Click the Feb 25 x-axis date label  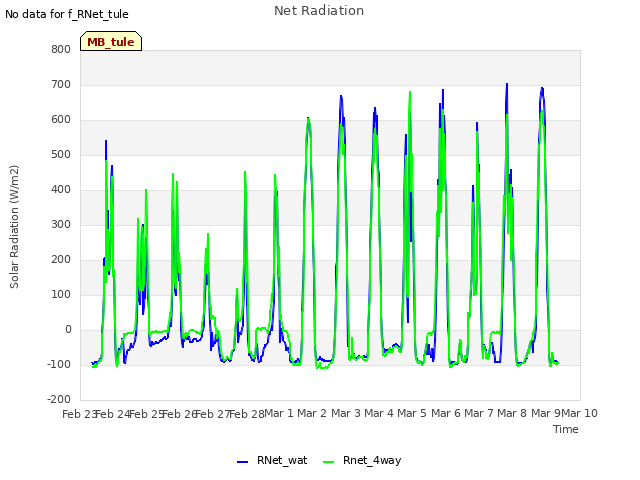point(146,414)
